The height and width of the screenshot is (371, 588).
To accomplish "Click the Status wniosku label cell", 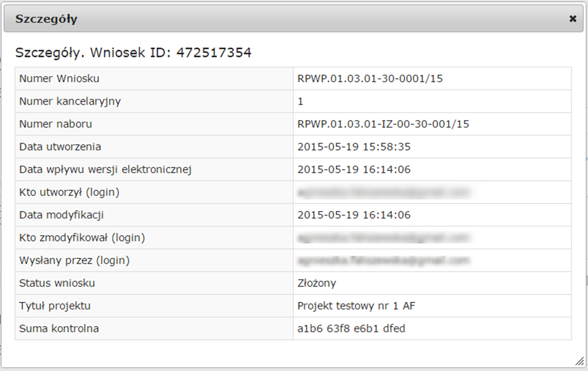I will 154,283.
